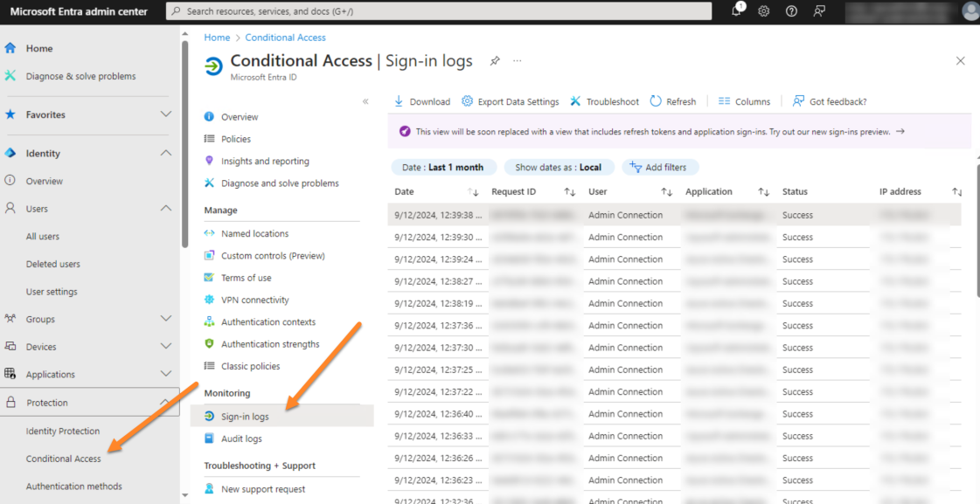Screen dimensions: 980x504
Task: Open portal settings gear icon
Action: coord(764,11)
